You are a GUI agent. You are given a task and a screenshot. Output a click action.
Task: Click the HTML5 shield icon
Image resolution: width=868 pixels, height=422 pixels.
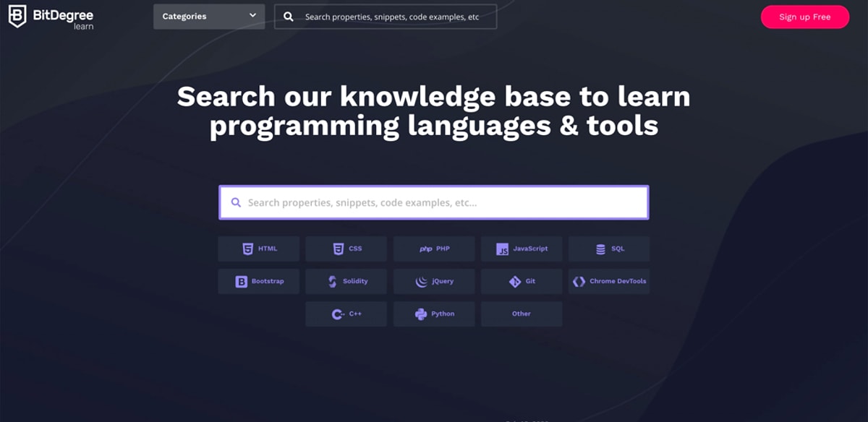247,249
